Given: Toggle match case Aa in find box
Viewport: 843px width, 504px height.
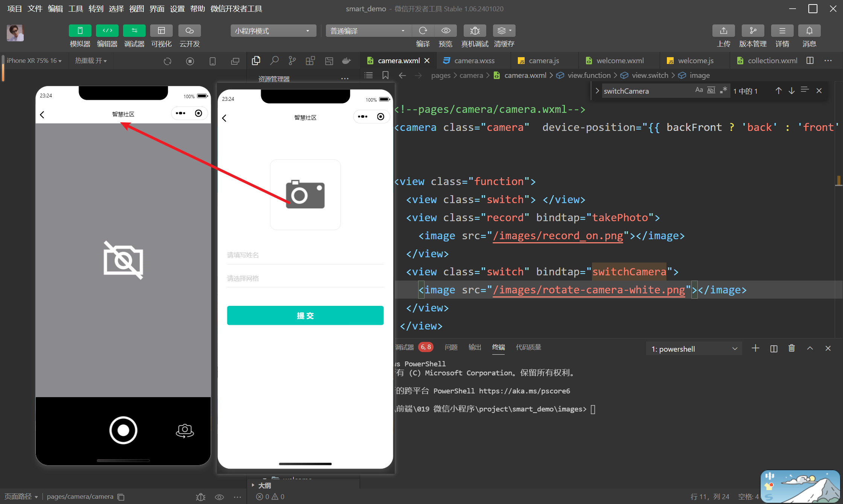Looking at the screenshot, I should coord(699,90).
